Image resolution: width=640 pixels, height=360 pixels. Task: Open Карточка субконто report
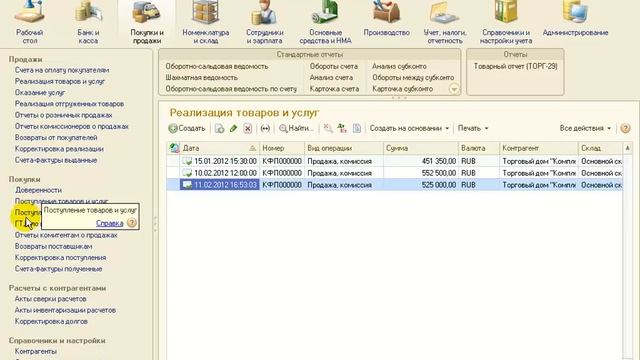(x=402, y=89)
